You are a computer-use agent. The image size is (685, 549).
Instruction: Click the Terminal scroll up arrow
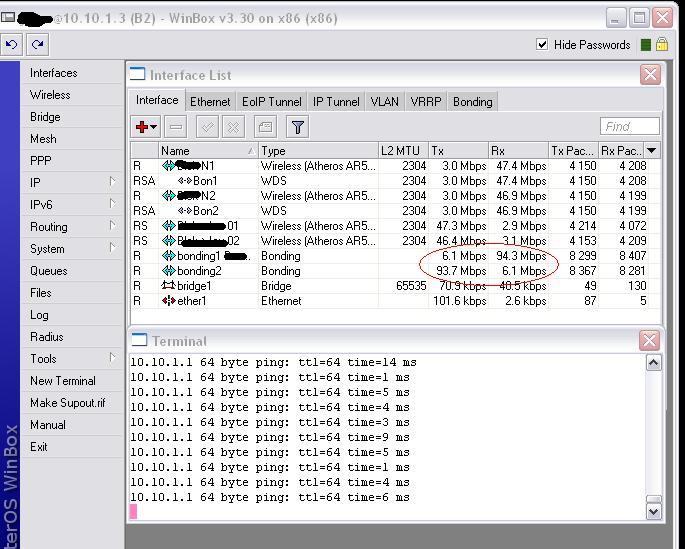click(x=654, y=363)
